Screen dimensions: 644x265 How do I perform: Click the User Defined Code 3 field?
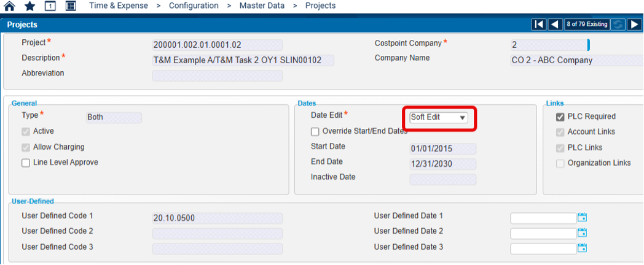[218, 249]
